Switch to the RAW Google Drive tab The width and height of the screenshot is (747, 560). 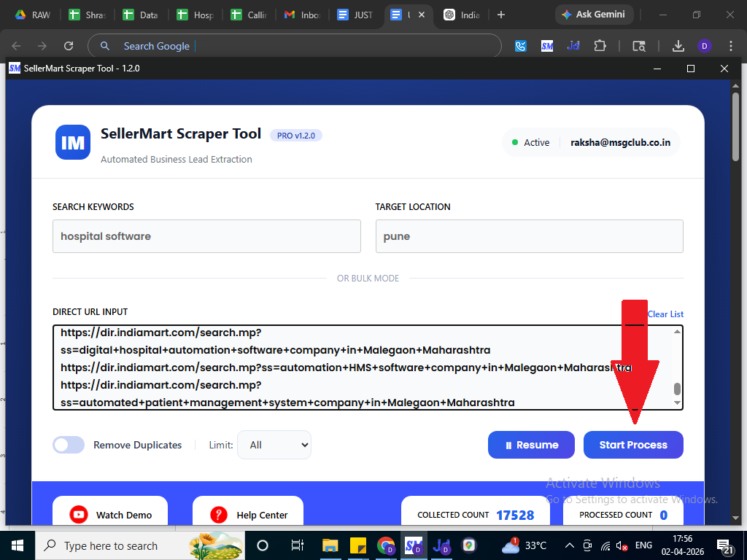click(33, 15)
